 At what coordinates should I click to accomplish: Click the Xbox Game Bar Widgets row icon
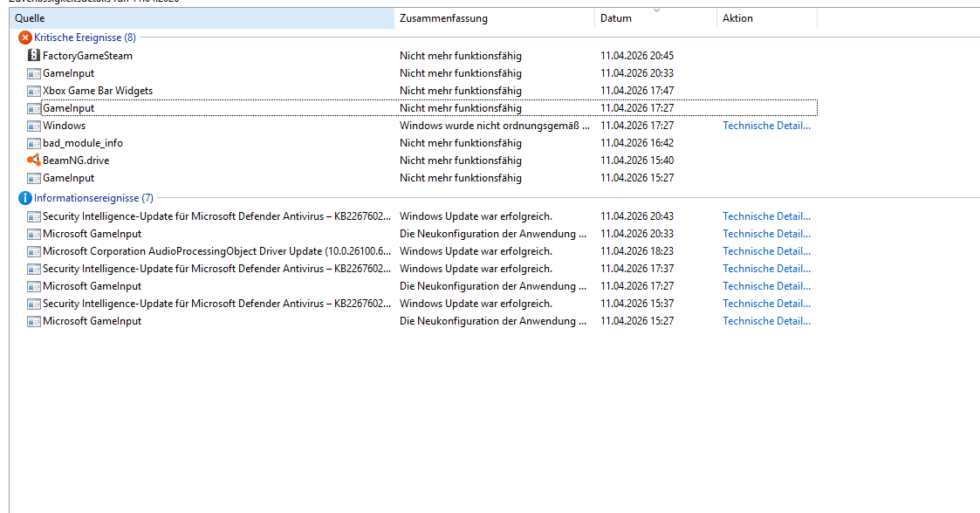coord(34,91)
